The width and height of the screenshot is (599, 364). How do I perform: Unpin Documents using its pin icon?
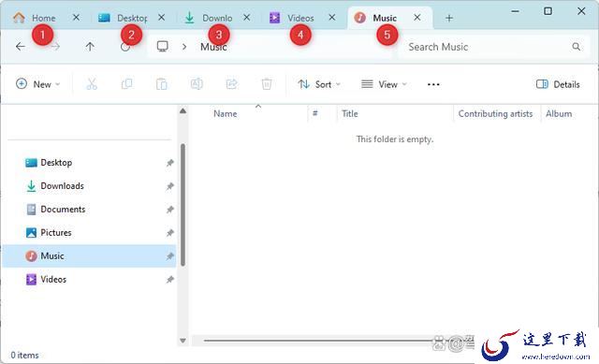coord(170,210)
